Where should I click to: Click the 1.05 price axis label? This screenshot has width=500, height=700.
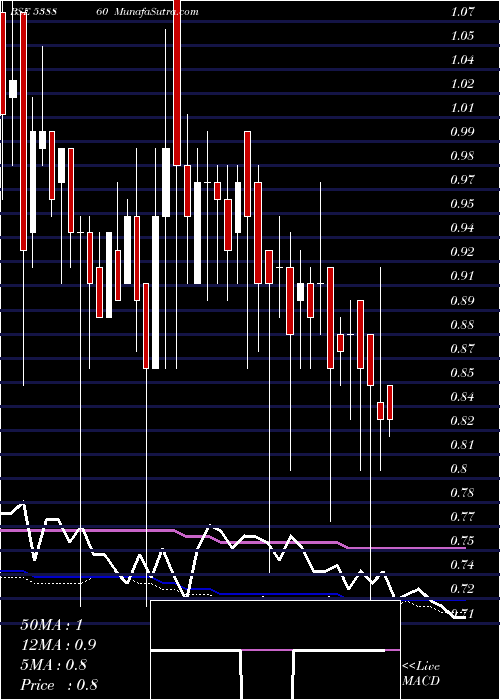coord(462,36)
